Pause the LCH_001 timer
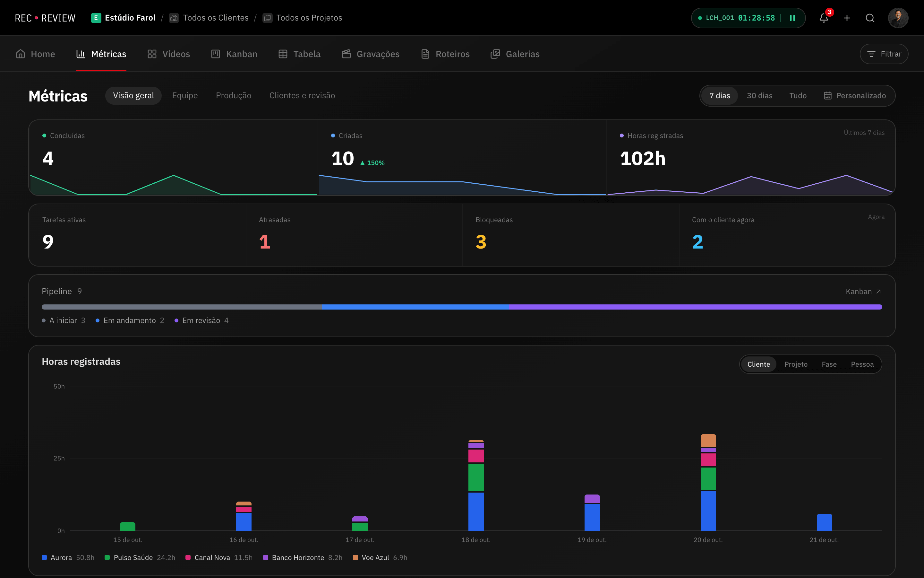The width and height of the screenshot is (924, 578). point(792,18)
